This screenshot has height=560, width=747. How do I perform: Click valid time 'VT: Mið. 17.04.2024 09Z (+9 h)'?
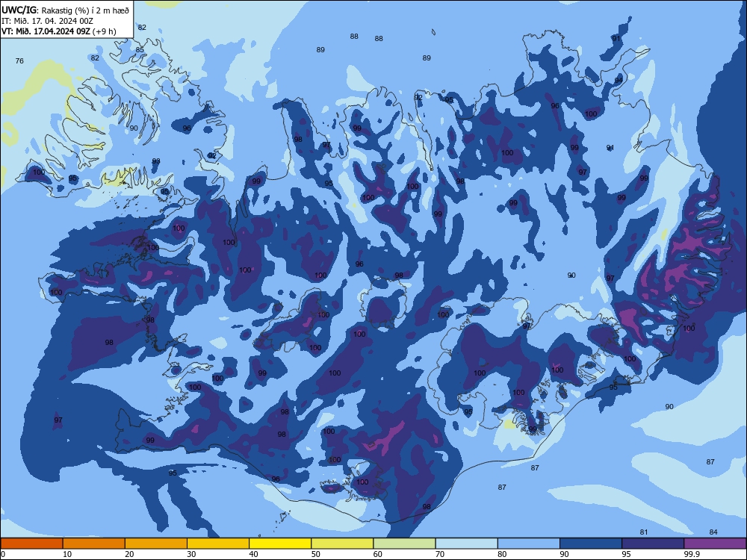[x=58, y=31]
